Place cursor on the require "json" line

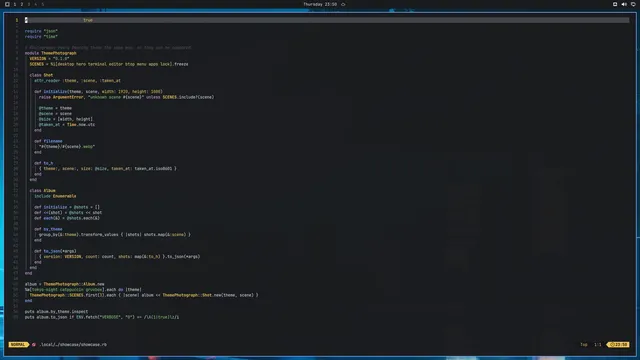point(41,31)
